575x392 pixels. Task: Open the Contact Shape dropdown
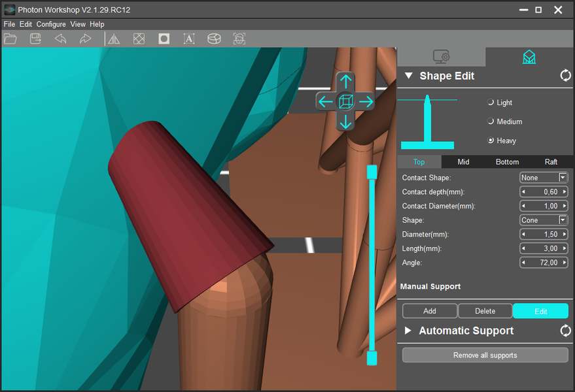point(544,178)
